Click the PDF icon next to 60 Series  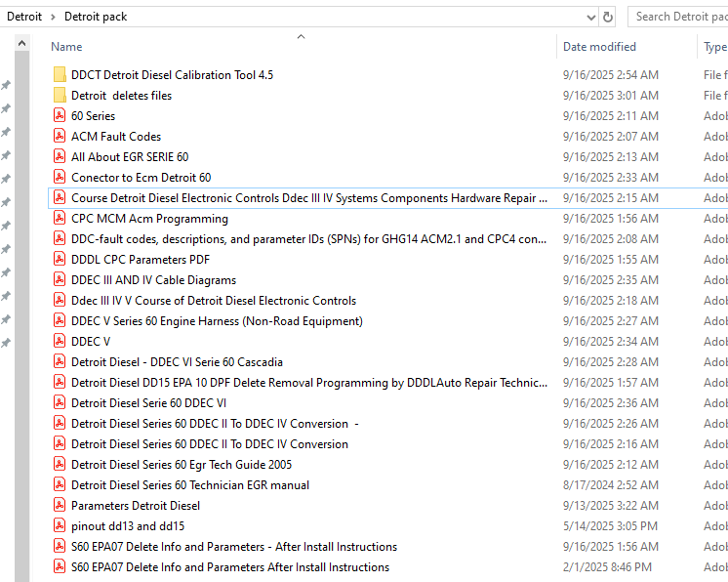(60, 116)
